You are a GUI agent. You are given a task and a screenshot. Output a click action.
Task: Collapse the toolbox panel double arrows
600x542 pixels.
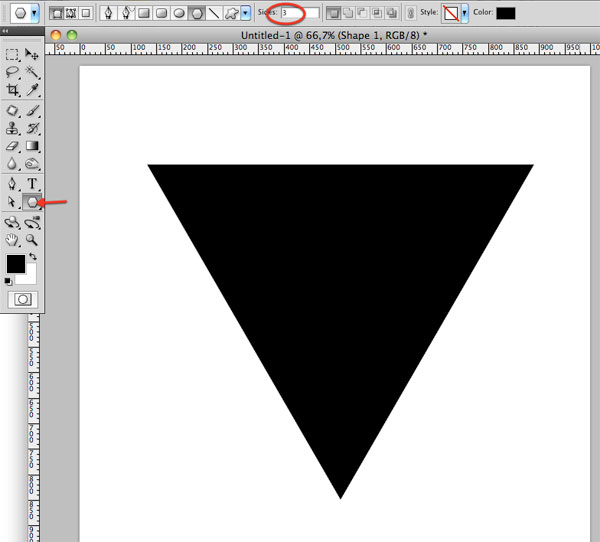[5, 31]
